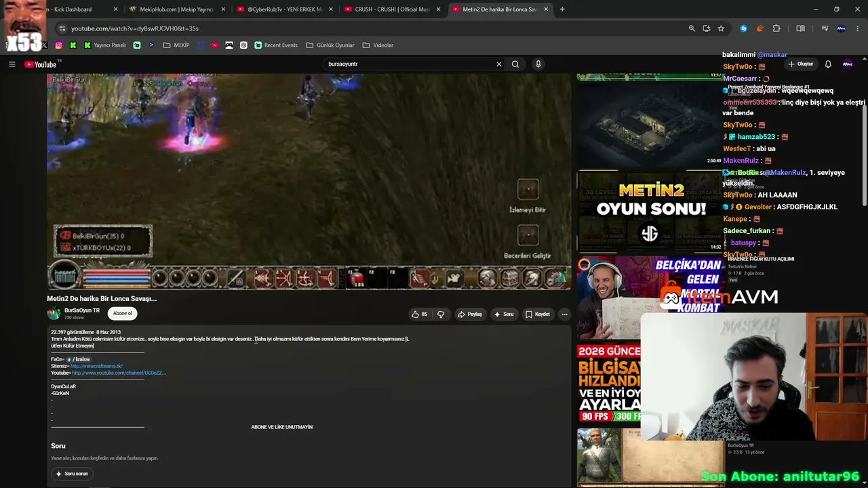The height and width of the screenshot is (488, 868).
Task: Expand the Videolar bookmarks folder
Action: (378, 45)
